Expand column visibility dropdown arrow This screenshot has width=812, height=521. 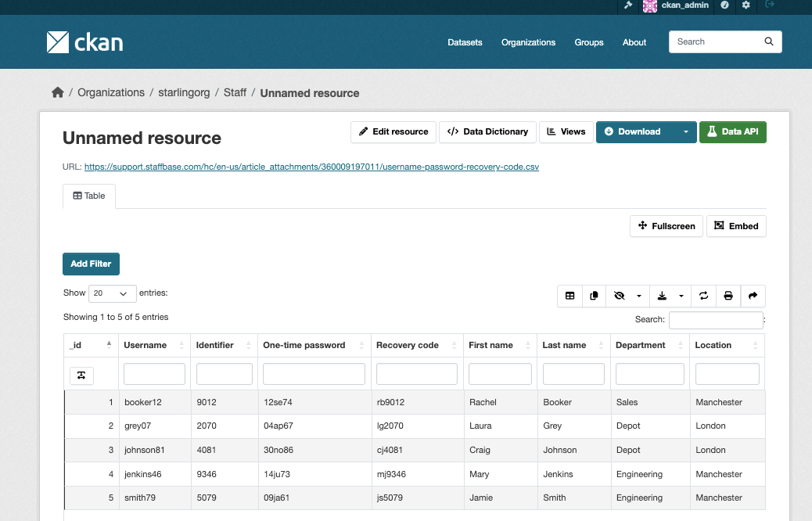point(639,296)
